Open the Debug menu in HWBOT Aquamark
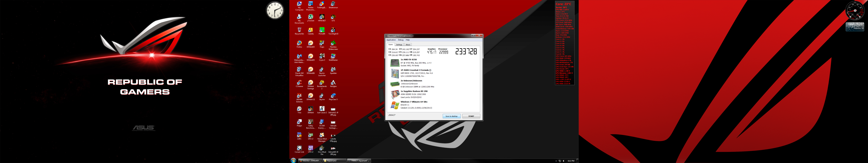This screenshot has height=163, width=868. pos(401,40)
